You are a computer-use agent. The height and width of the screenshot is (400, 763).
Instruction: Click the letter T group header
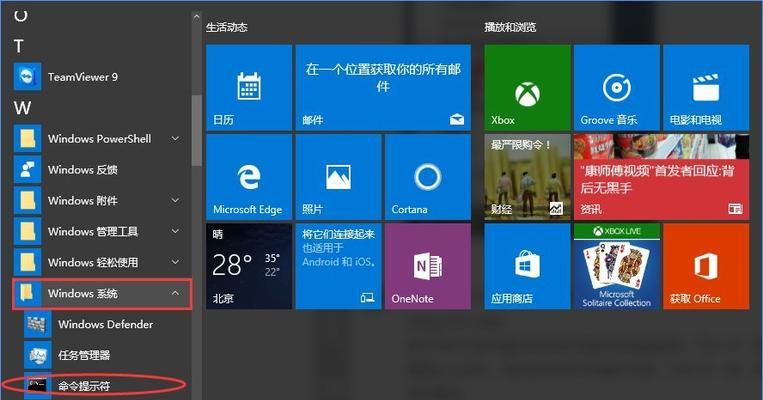coord(19,46)
